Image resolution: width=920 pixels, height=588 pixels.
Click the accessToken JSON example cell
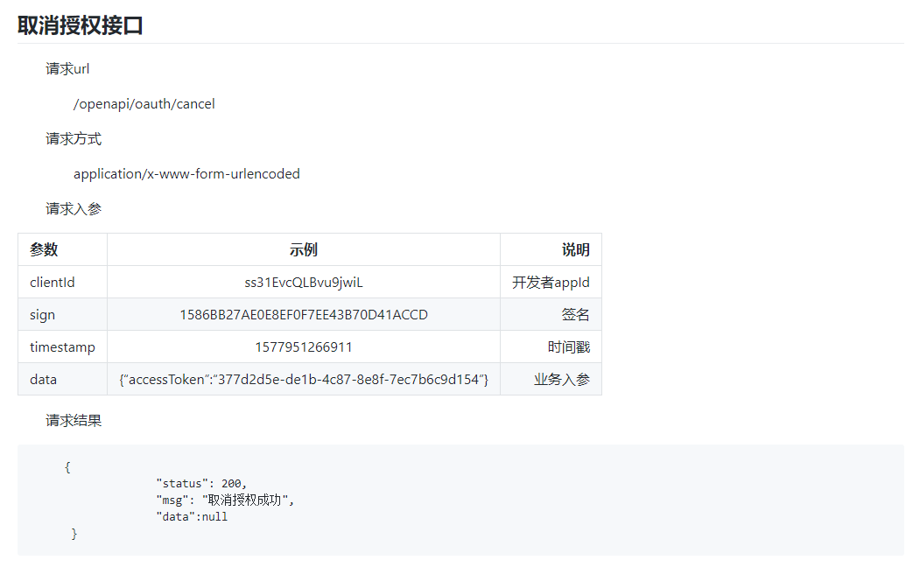(x=302, y=379)
